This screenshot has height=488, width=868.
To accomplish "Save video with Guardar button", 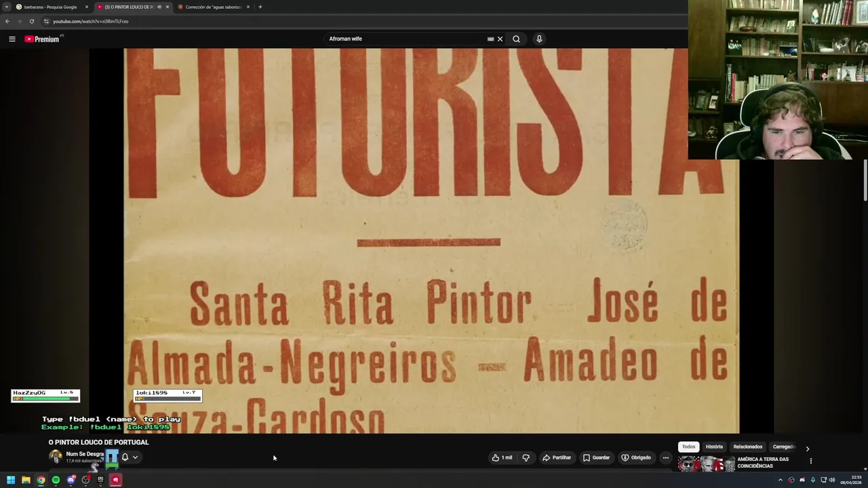I will 596,457.
